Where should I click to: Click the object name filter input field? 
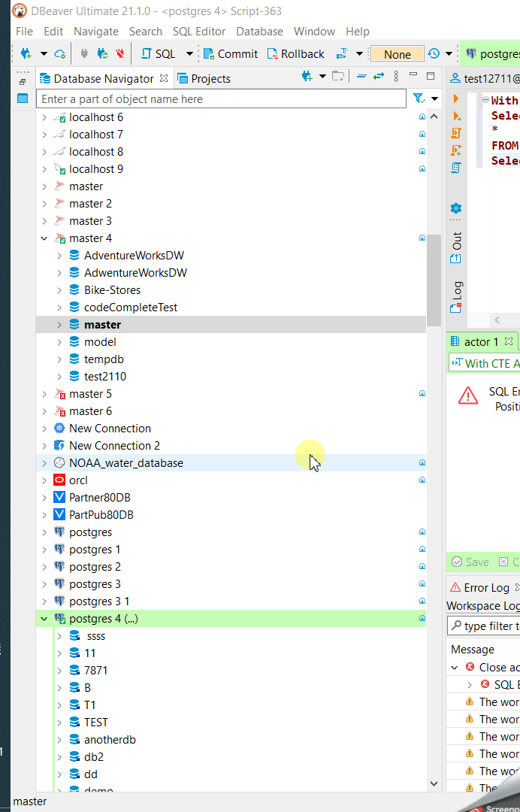222,99
